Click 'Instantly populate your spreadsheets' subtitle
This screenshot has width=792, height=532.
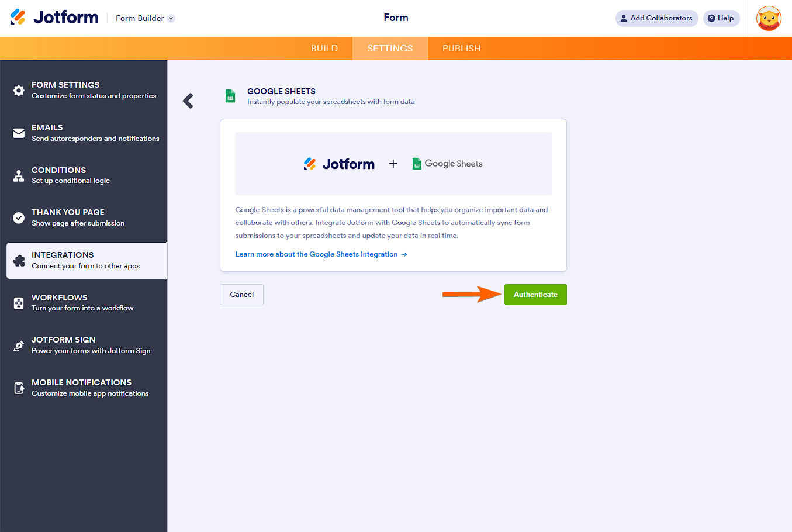tap(331, 102)
